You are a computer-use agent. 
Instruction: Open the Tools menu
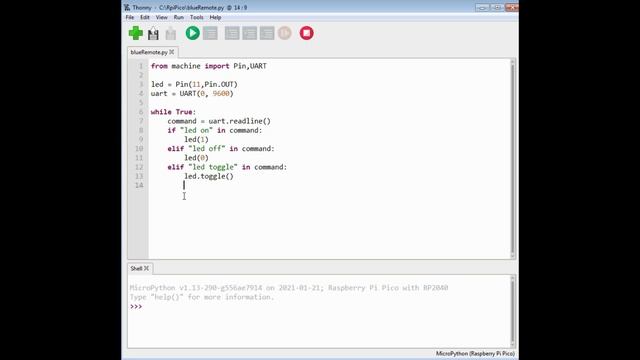tap(196, 18)
